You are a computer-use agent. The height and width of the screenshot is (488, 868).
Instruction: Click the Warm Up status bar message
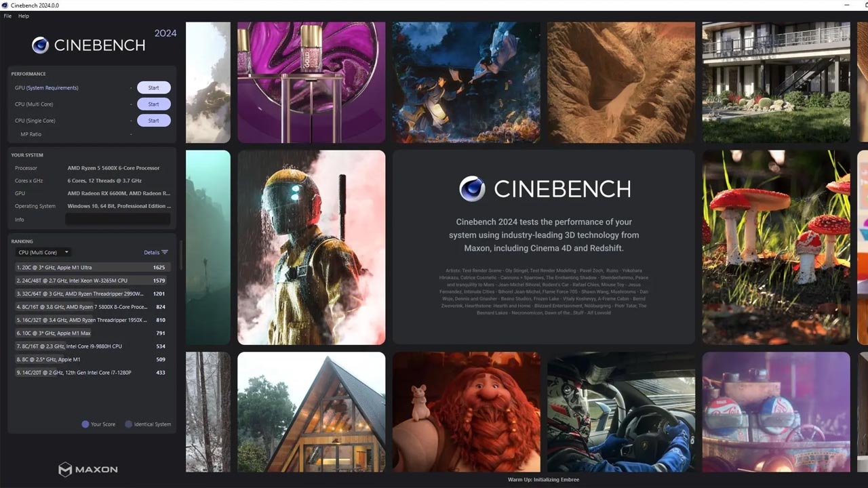click(x=543, y=480)
